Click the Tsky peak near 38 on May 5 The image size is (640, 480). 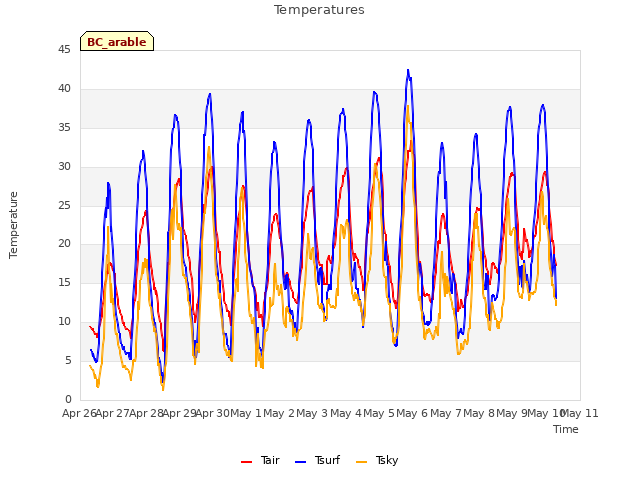pyautogui.click(x=408, y=106)
